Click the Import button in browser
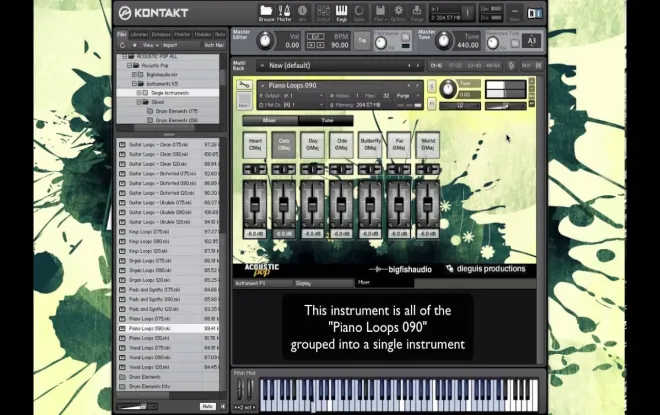660x415 pixels. click(x=170, y=45)
